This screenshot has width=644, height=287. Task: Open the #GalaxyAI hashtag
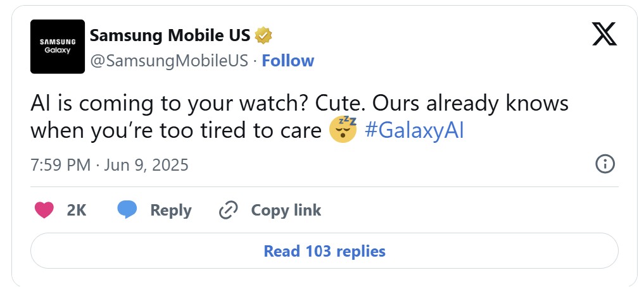tap(415, 131)
